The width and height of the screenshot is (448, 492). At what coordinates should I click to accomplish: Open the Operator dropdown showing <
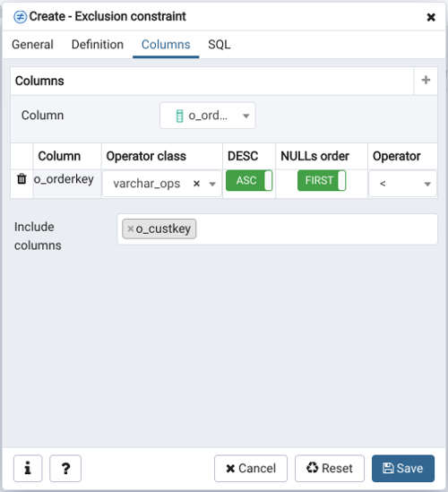coord(403,184)
